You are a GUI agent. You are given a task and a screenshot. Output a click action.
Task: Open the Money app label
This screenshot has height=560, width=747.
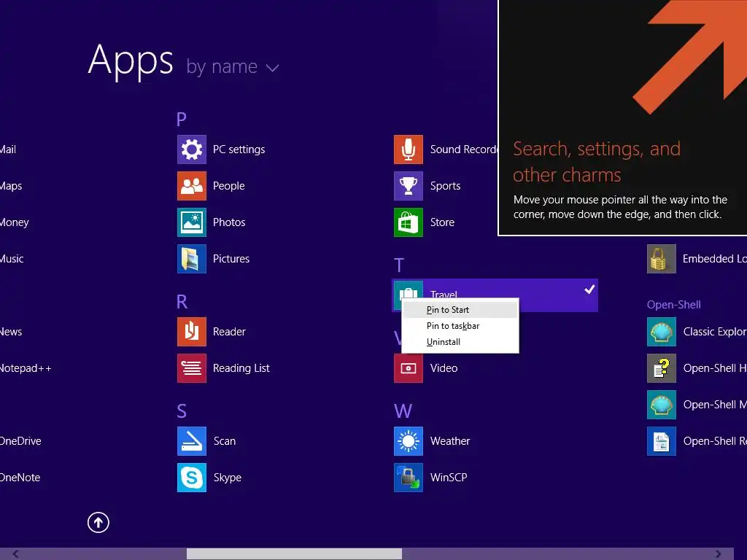(15, 222)
